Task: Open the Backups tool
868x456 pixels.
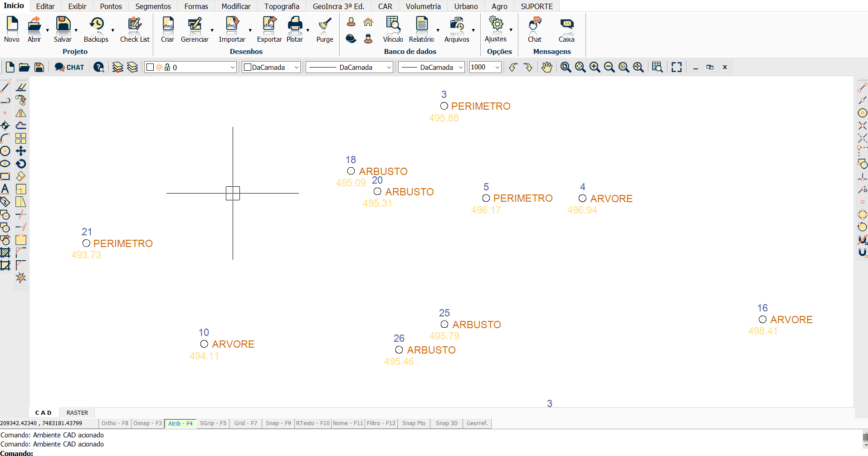Action: coord(96,25)
